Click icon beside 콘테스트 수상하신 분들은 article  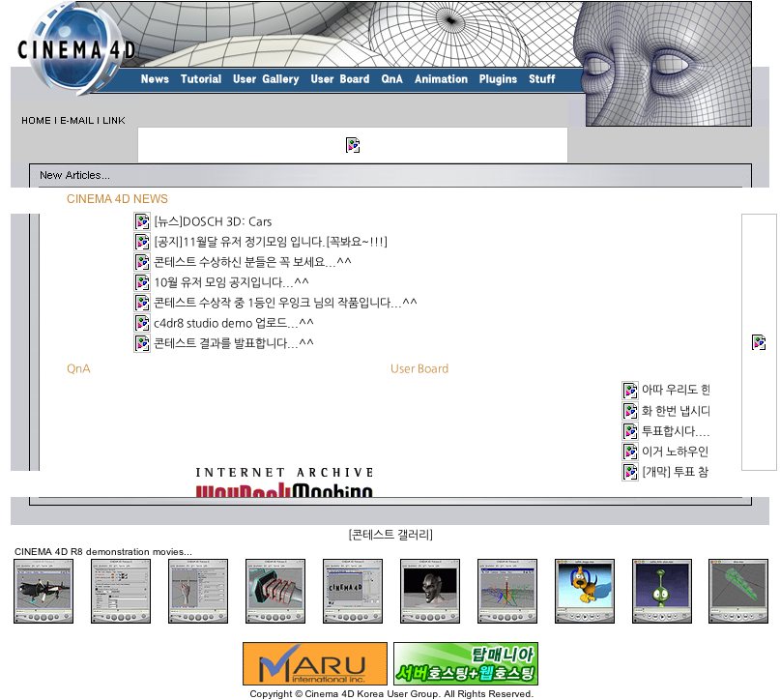point(142,262)
